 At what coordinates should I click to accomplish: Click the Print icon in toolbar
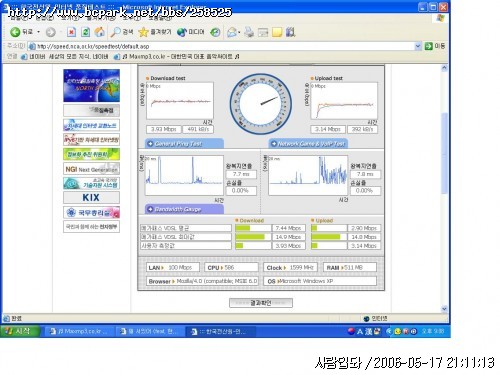click(249, 32)
